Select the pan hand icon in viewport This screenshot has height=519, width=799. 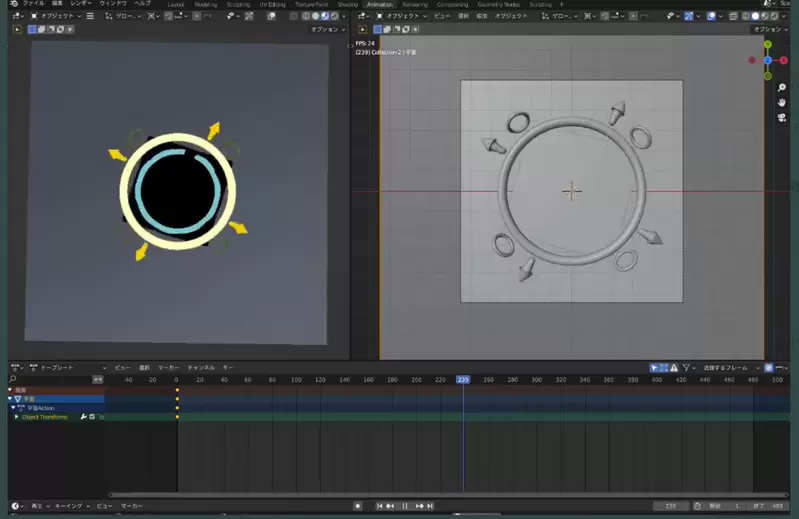[781, 102]
